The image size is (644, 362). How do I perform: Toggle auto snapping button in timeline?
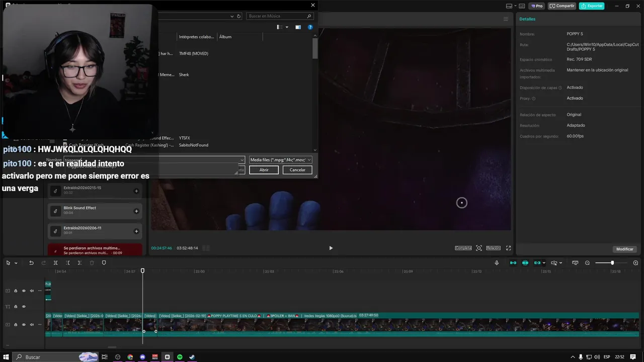525,263
